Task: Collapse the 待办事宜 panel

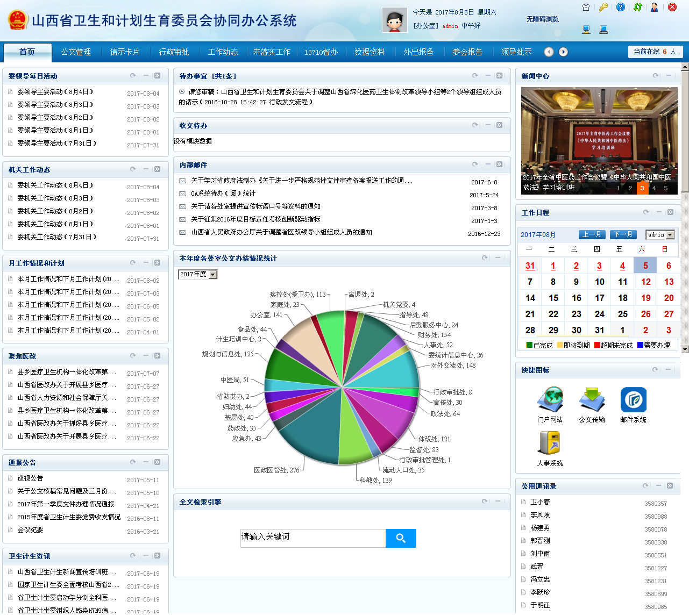Action: click(x=487, y=76)
